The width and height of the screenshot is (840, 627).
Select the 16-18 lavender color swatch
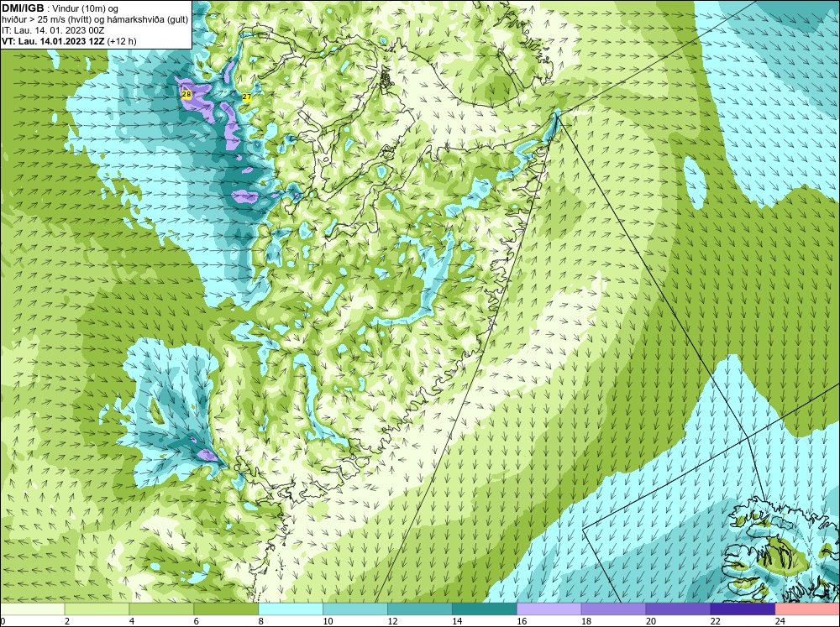(x=549, y=609)
